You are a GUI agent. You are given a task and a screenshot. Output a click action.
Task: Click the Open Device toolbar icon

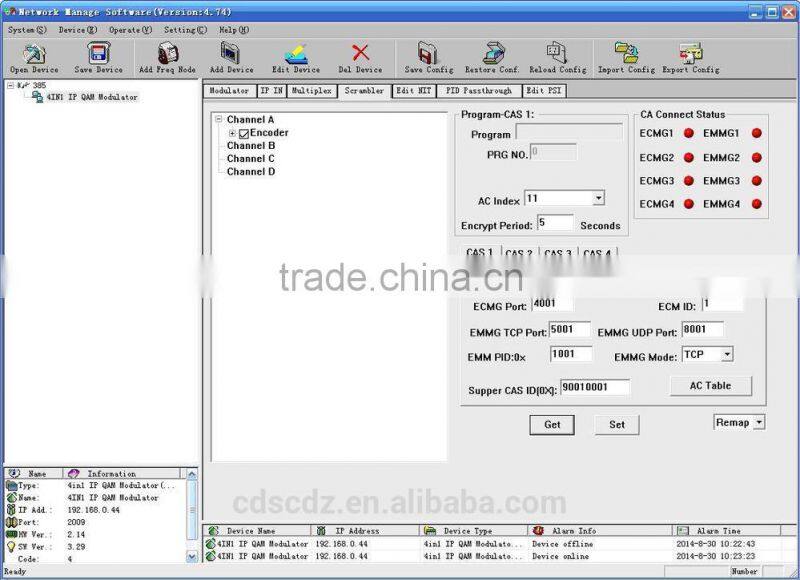[34, 54]
